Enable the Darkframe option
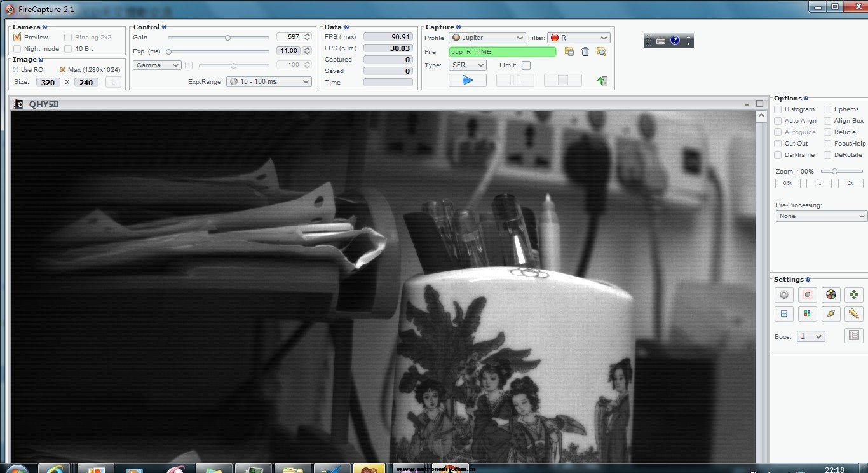The image size is (868, 473). [778, 155]
